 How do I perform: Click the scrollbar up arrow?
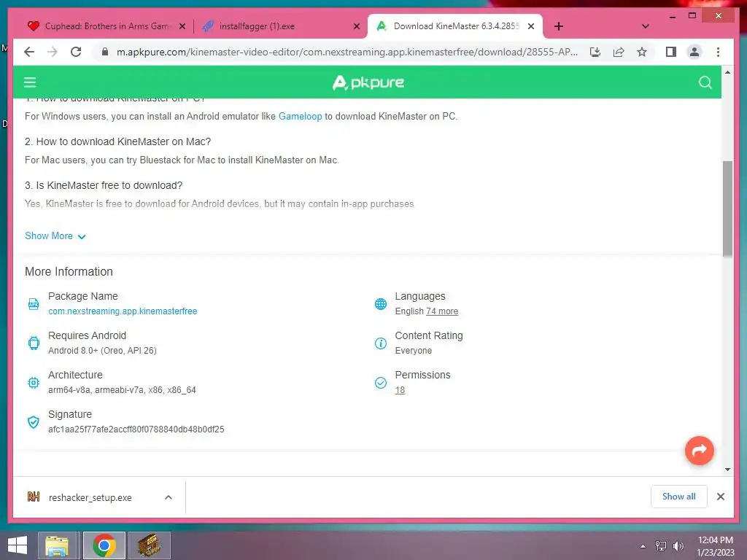727,72
